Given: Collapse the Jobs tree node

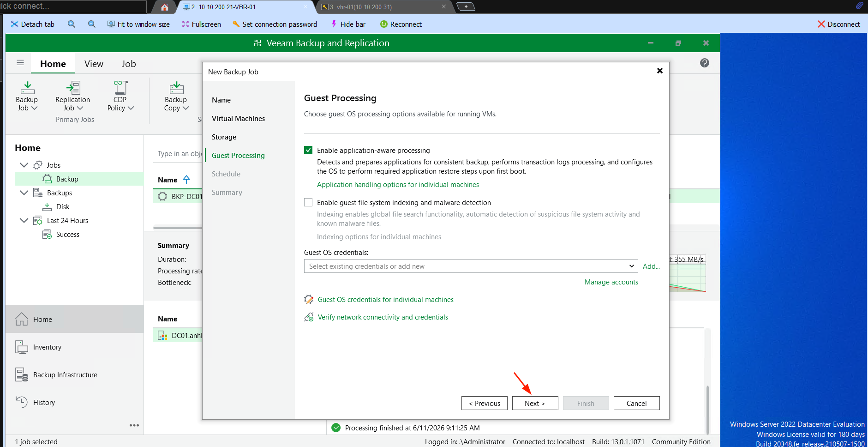Looking at the screenshot, I should (24, 165).
